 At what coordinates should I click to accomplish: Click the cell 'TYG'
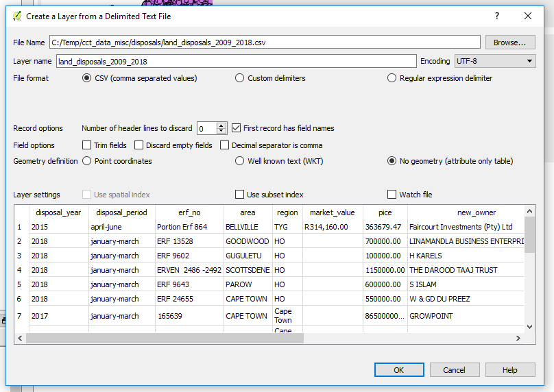tap(287, 227)
